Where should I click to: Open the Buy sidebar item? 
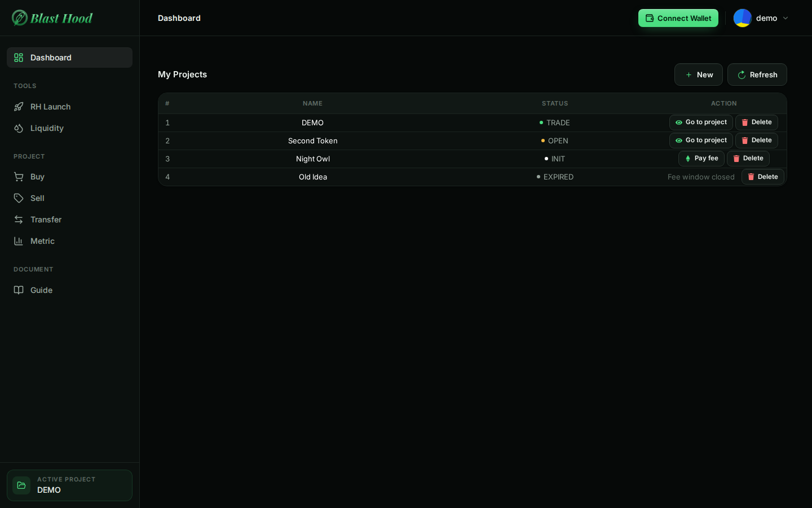pyautogui.click(x=69, y=177)
